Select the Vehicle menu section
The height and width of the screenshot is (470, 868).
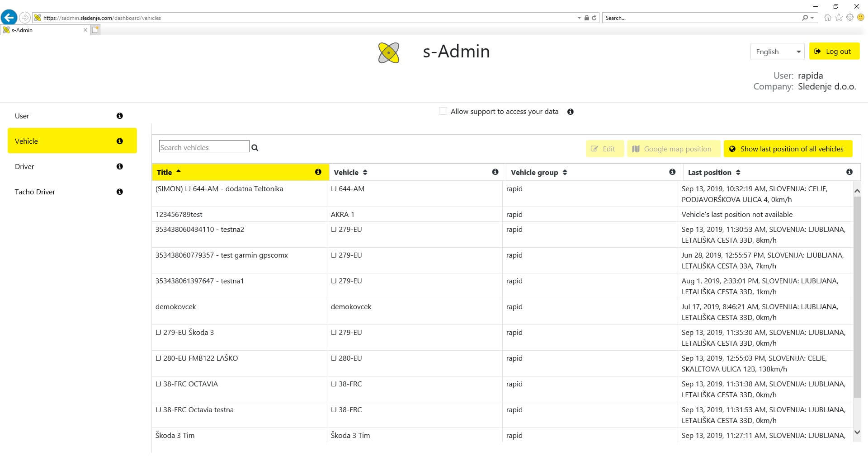pos(72,141)
